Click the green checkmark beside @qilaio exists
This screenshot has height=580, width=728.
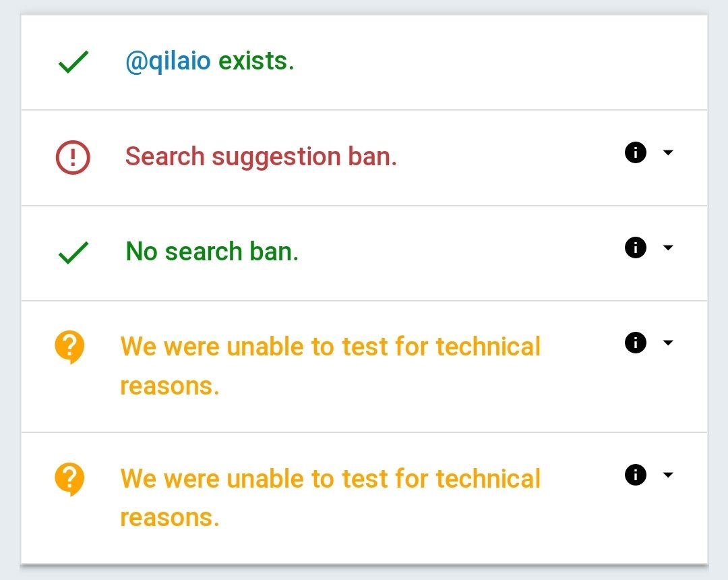pyautogui.click(x=73, y=63)
